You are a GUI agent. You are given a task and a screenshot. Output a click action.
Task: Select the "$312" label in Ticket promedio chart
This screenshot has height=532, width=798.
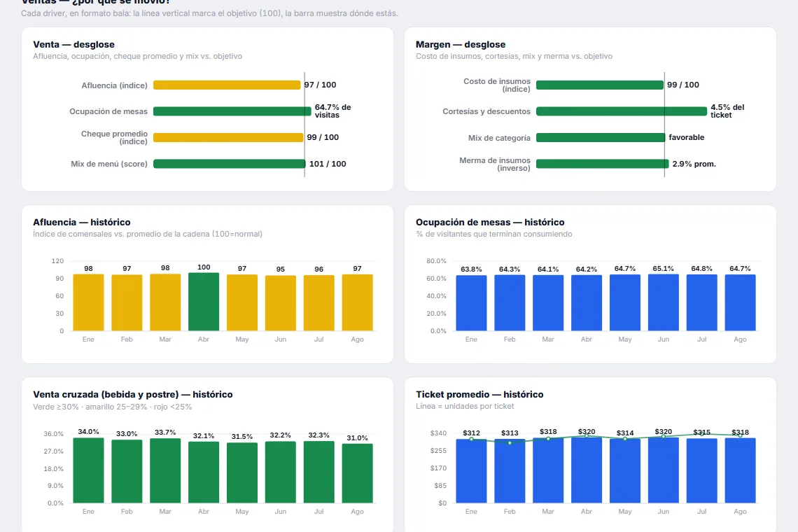471,433
